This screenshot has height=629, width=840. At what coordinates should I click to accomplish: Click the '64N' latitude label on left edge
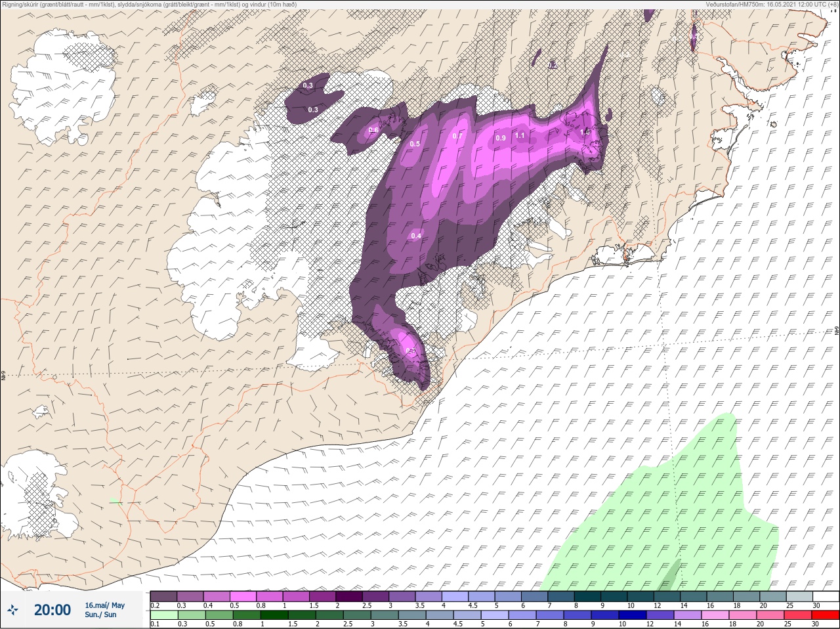(3, 376)
